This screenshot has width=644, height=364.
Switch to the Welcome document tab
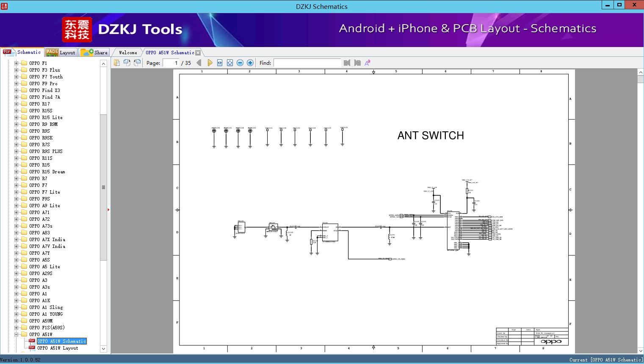pos(128,53)
